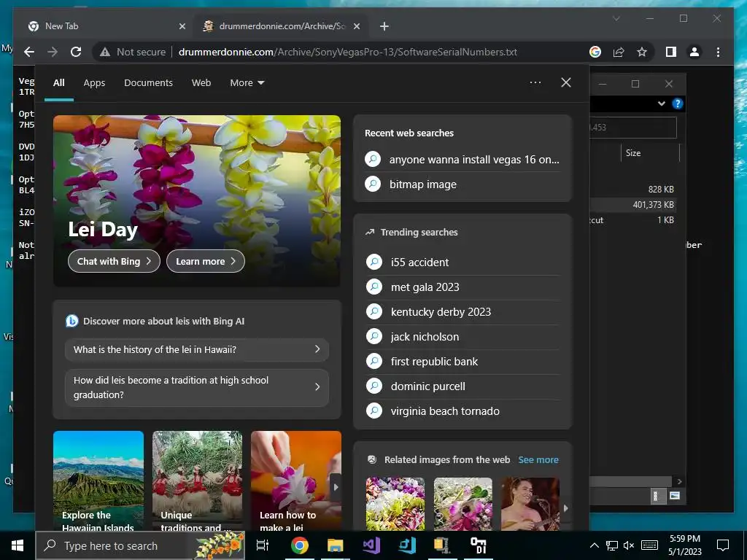Toggle Chrome side panel icon
The image size is (747, 560).
point(671,52)
